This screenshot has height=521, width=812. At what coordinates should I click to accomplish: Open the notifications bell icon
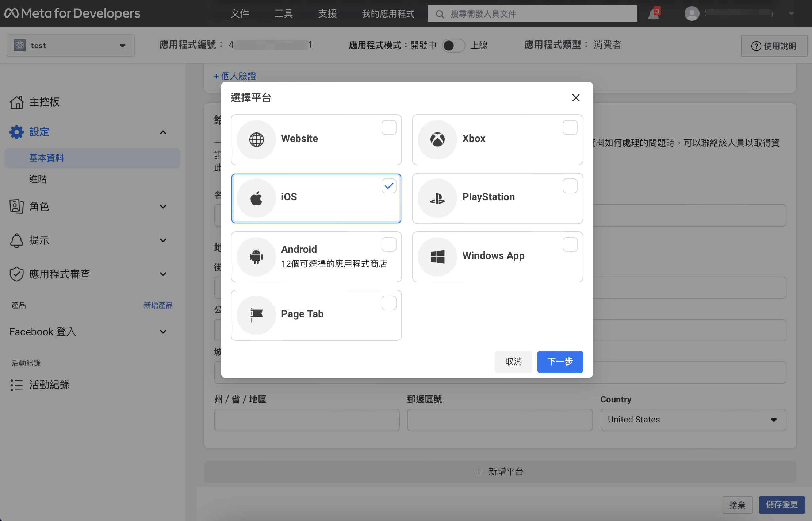[x=654, y=13]
